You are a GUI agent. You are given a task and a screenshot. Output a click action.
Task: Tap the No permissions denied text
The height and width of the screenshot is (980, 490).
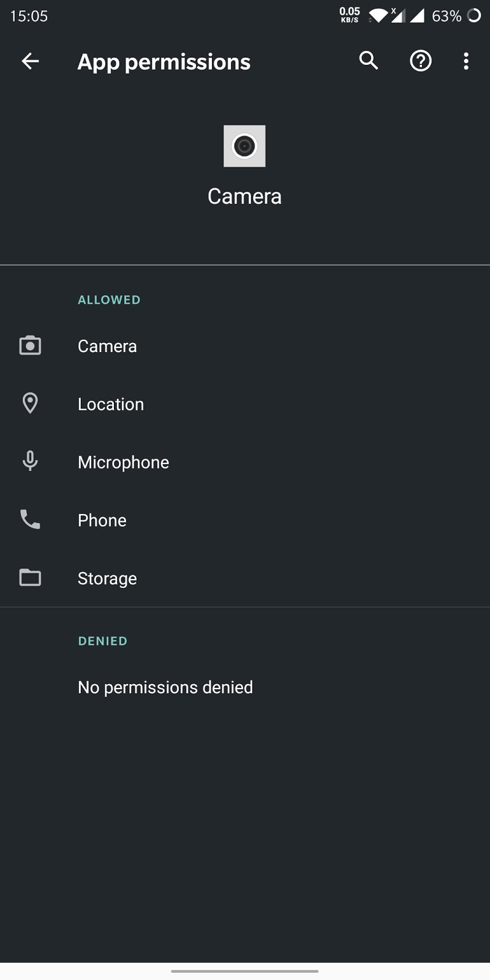[x=165, y=687]
